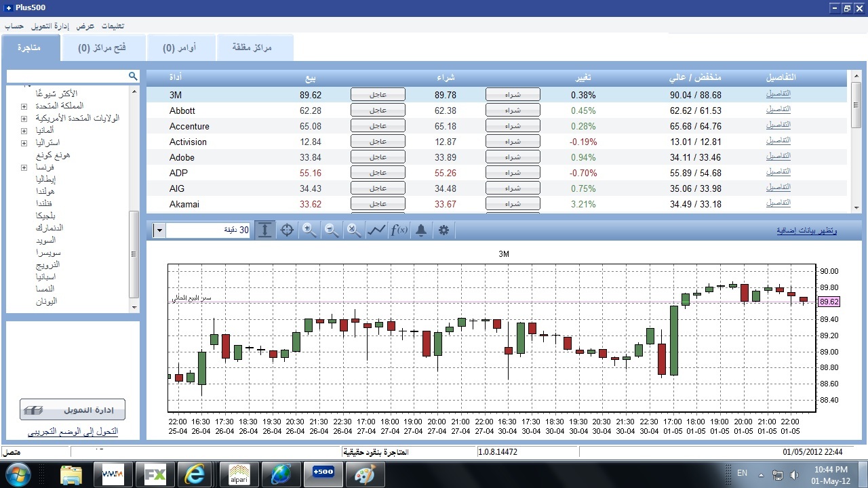Expand the United Kingdom tree node
868x488 pixels.
pos(24,106)
